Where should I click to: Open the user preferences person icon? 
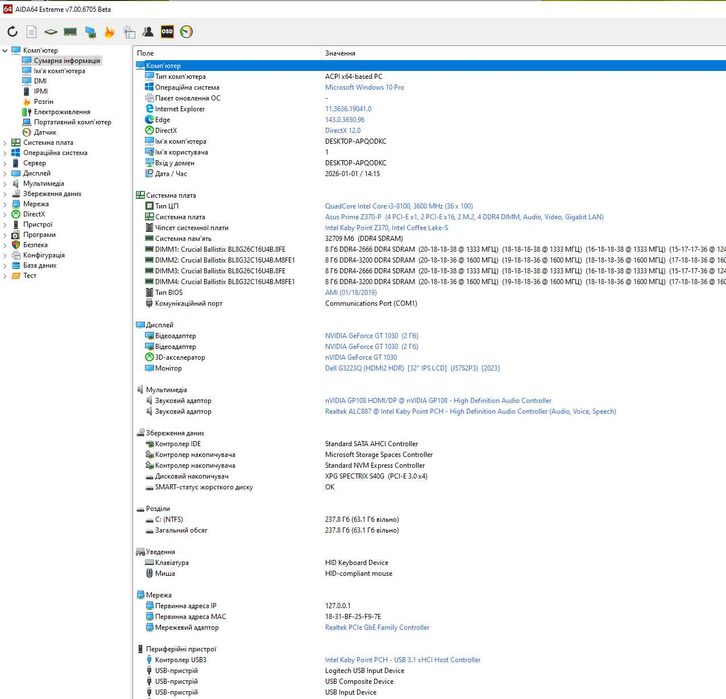[x=148, y=31]
